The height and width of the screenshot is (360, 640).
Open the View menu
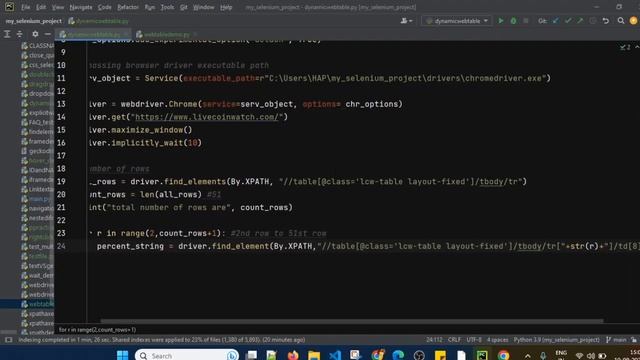[x=58, y=7]
